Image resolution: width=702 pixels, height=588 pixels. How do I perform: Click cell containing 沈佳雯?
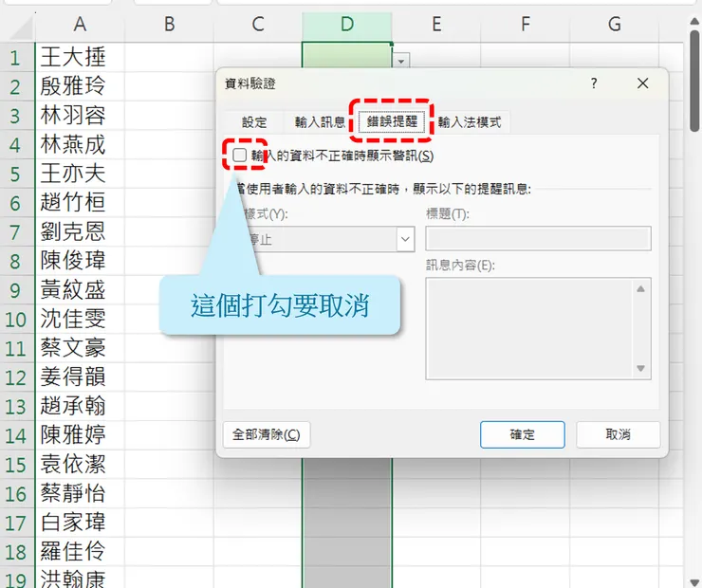80,319
